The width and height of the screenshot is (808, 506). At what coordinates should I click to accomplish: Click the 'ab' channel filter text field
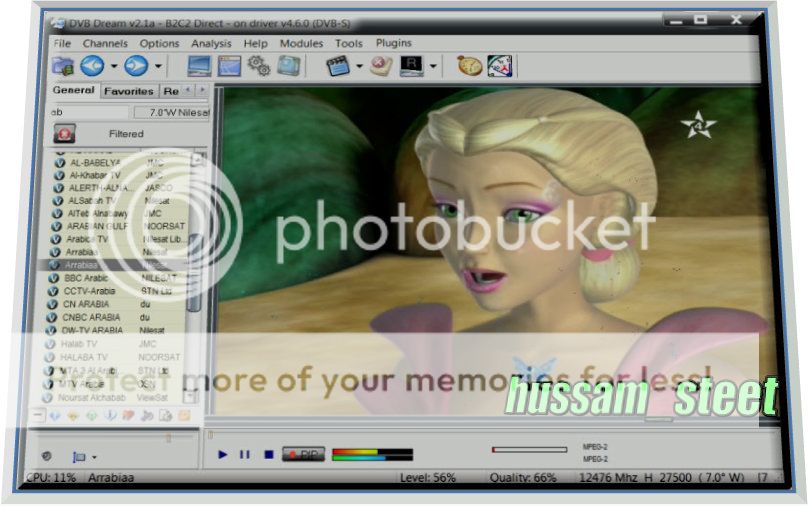pos(90,112)
